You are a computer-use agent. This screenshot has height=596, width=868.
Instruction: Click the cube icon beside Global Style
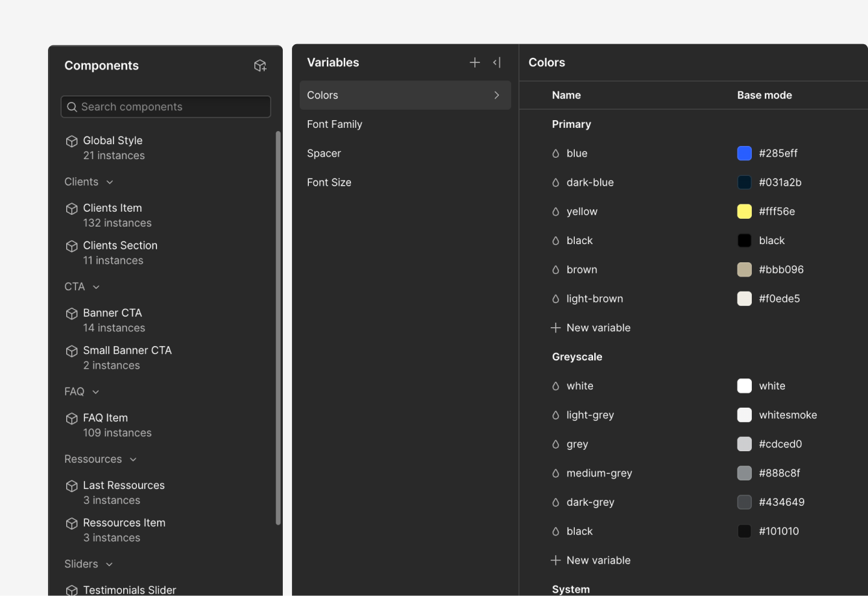[72, 141]
